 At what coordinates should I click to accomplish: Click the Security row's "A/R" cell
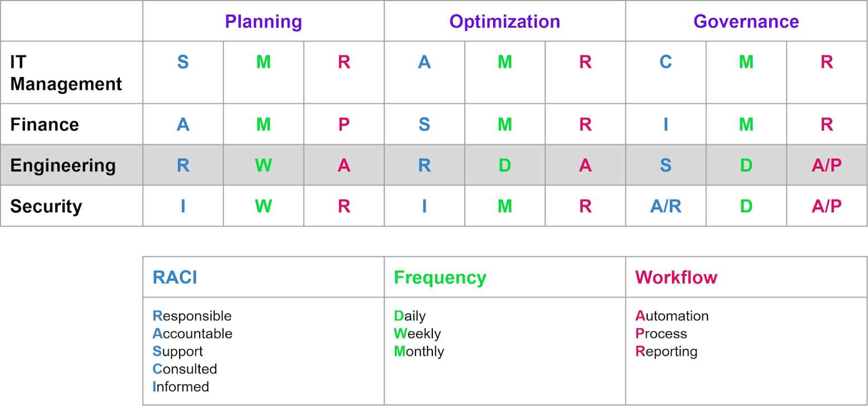coord(666,207)
